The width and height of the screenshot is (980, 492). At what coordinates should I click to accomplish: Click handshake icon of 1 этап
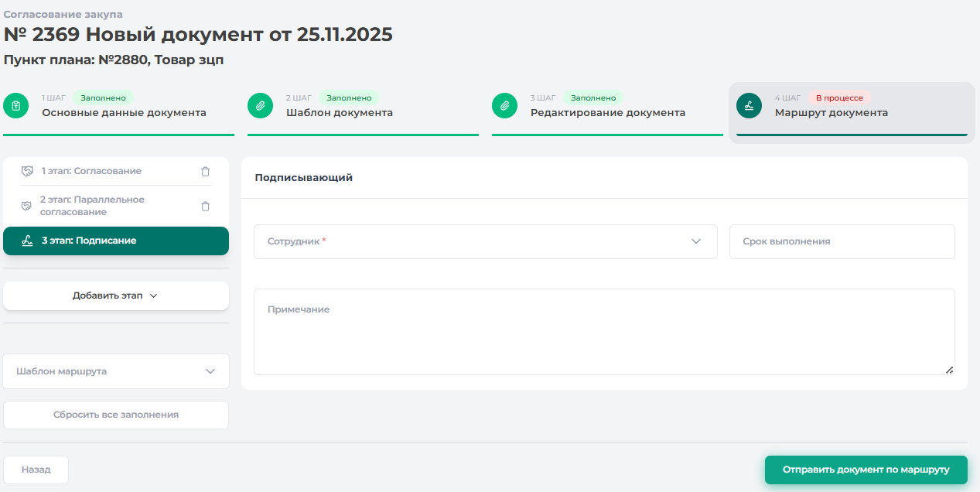click(x=27, y=171)
